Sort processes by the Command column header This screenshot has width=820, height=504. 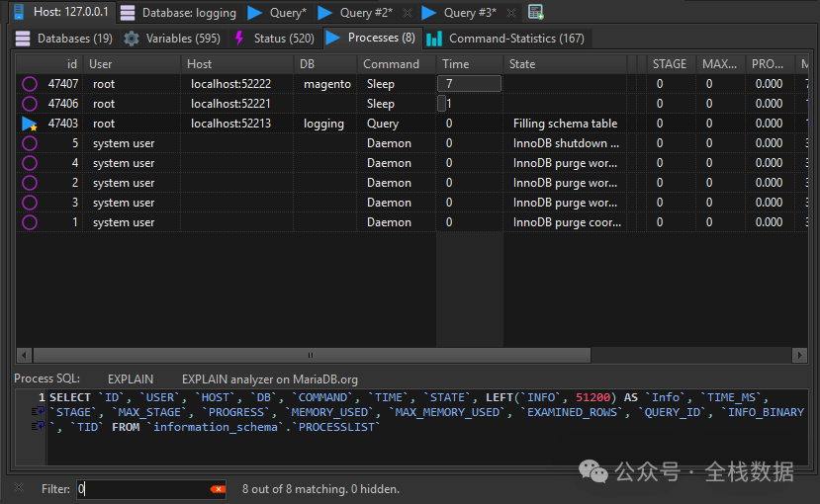click(391, 63)
